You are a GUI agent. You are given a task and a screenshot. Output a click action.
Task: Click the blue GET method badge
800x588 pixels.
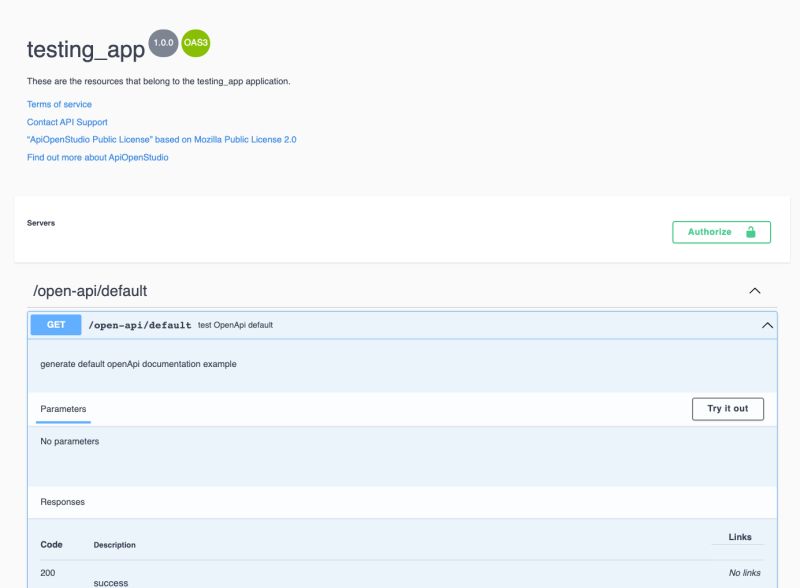(55, 325)
